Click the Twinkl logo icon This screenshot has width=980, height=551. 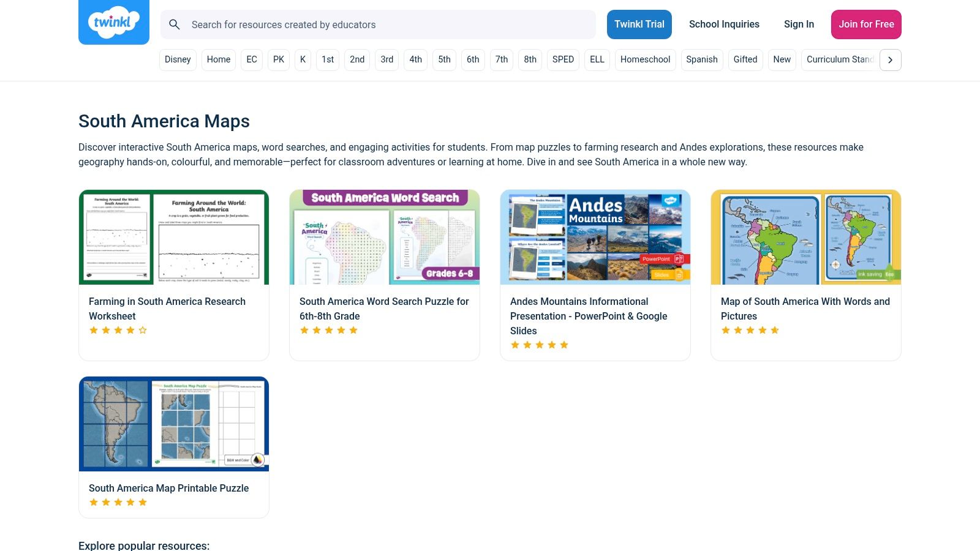tap(113, 22)
